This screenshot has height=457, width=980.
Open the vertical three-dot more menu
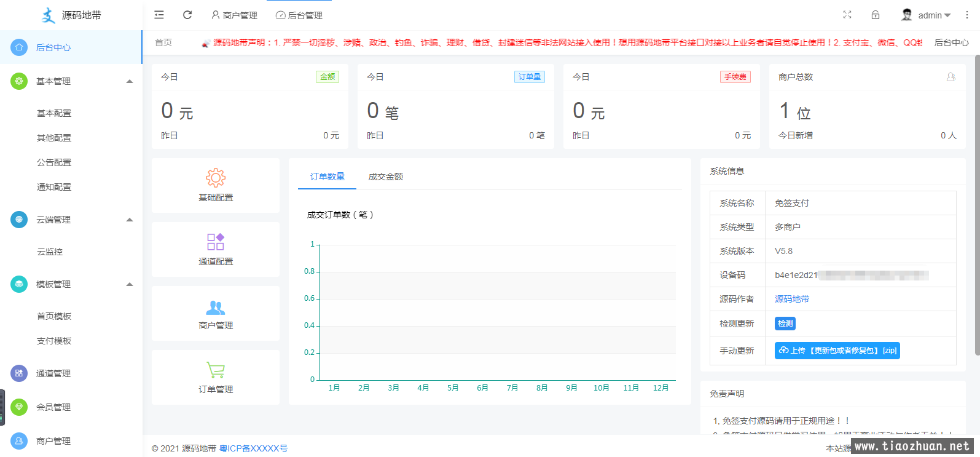966,15
